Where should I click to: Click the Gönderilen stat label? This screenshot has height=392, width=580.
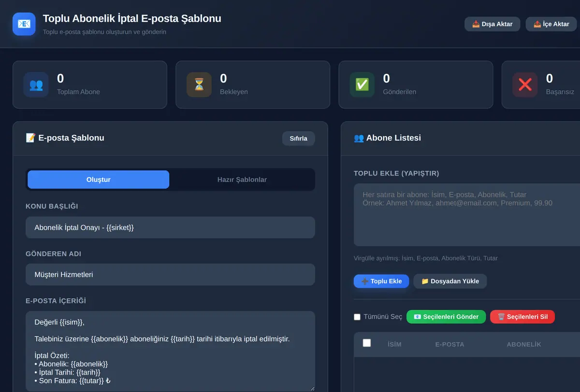coord(400,92)
